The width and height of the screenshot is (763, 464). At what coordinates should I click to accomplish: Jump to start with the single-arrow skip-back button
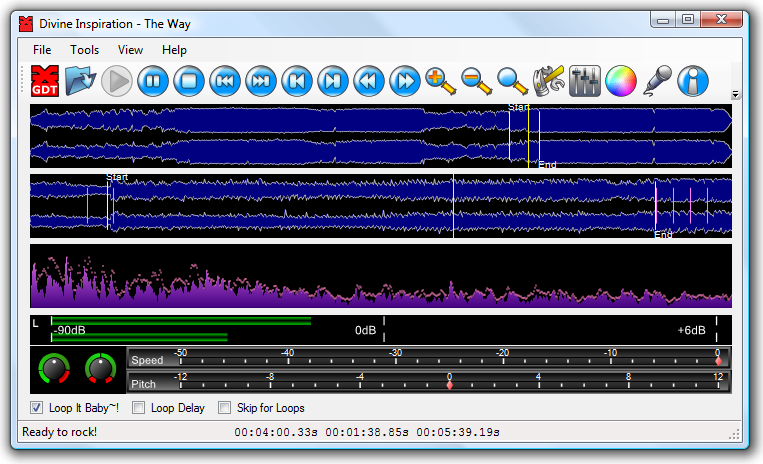click(297, 81)
